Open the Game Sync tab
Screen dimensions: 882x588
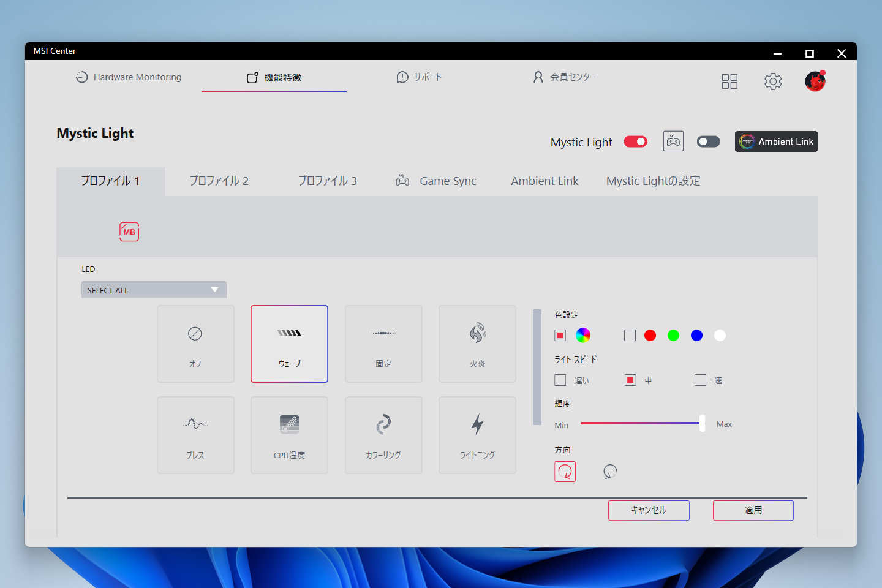(436, 181)
